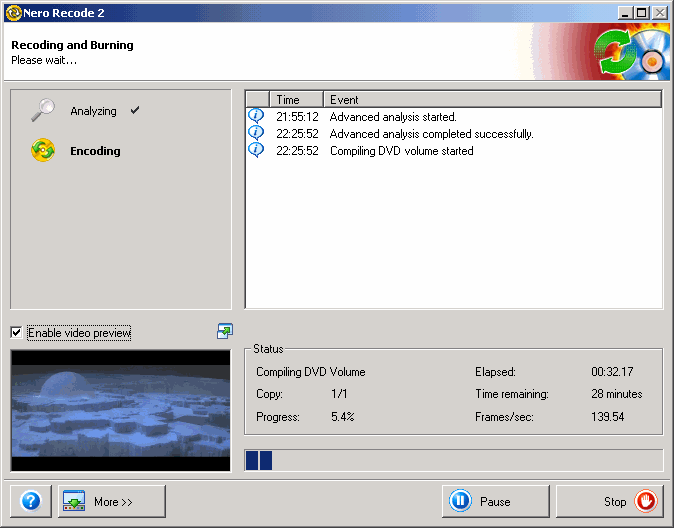Click the video preview thumbnail
The width and height of the screenshot is (674, 528).
(120, 410)
